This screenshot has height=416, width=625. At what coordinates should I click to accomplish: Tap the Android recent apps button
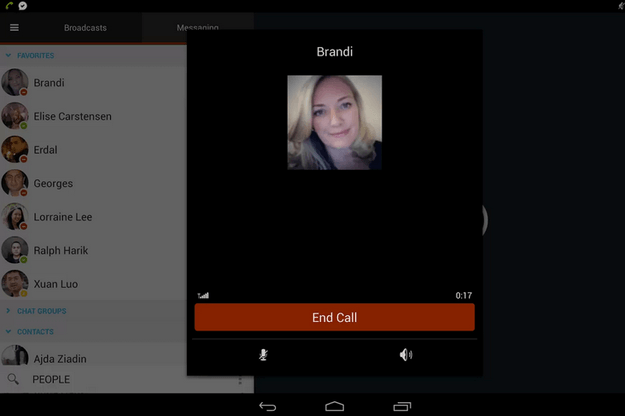(402, 406)
